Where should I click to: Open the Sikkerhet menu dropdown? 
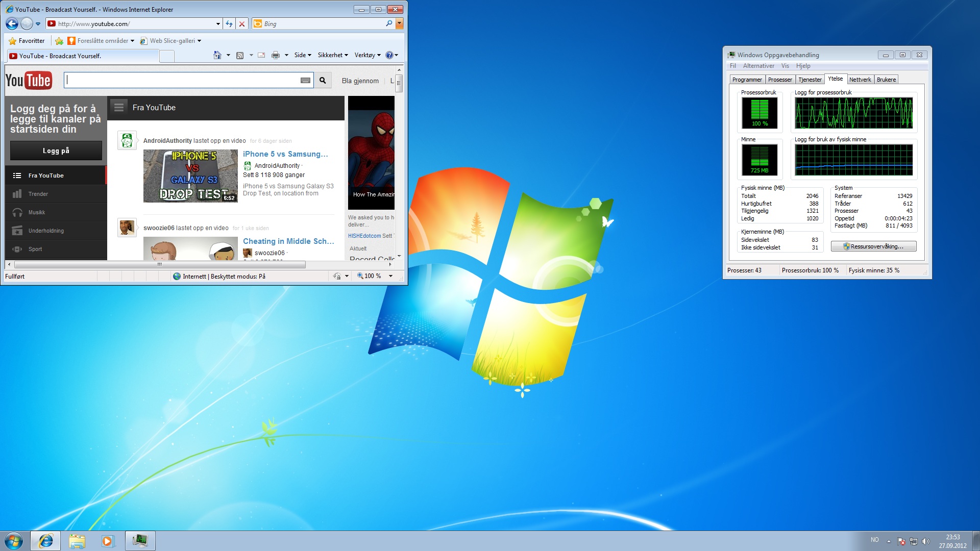pos(333,55)
